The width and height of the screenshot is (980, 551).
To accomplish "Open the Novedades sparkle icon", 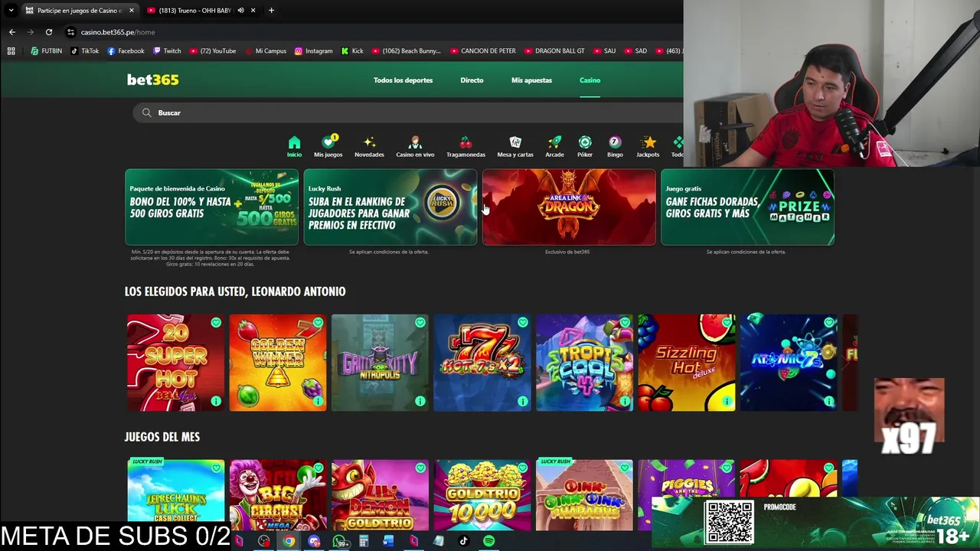I will pos(369,147).
